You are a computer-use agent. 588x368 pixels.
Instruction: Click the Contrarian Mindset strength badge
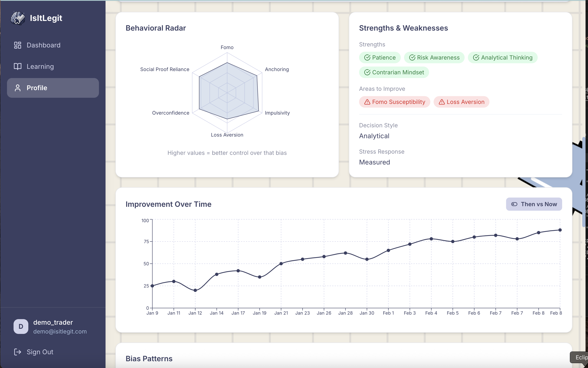pos(394,72)
